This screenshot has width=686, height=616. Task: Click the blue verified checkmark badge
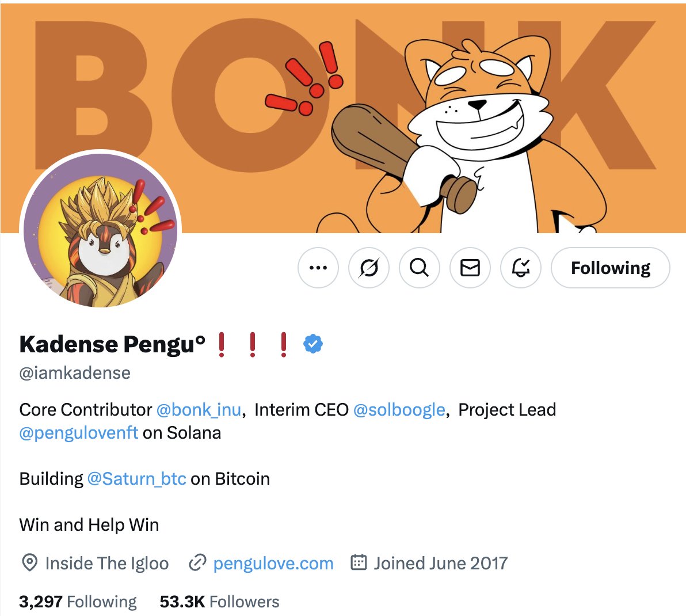(313, 344)
